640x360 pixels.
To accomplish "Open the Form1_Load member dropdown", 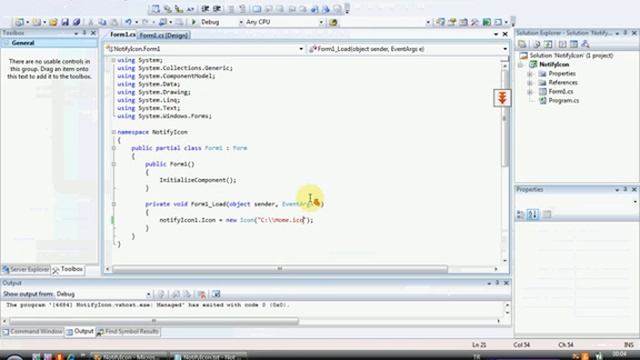I will coord(504,49).
